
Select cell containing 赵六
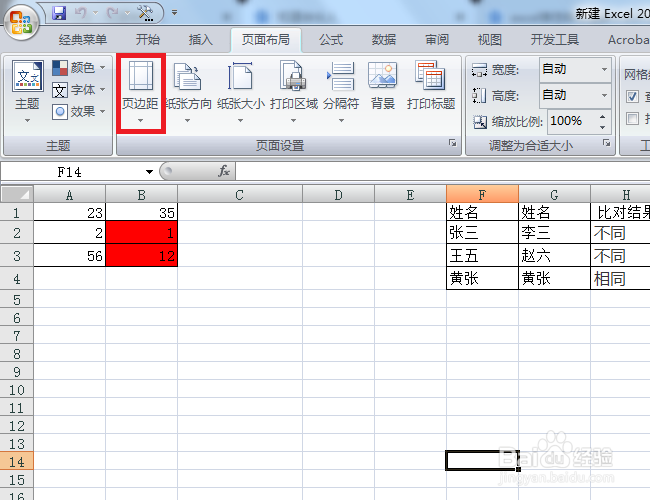554,255
